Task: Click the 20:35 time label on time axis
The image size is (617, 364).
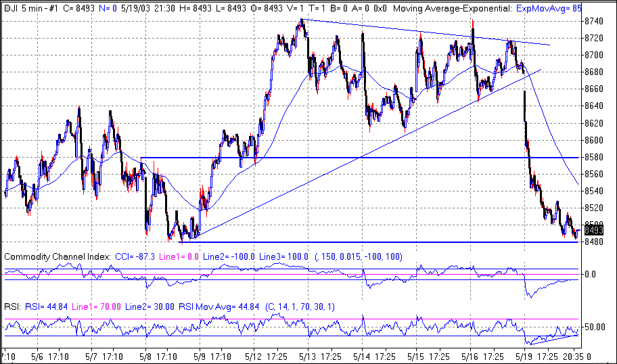Action: click(573, 357)
